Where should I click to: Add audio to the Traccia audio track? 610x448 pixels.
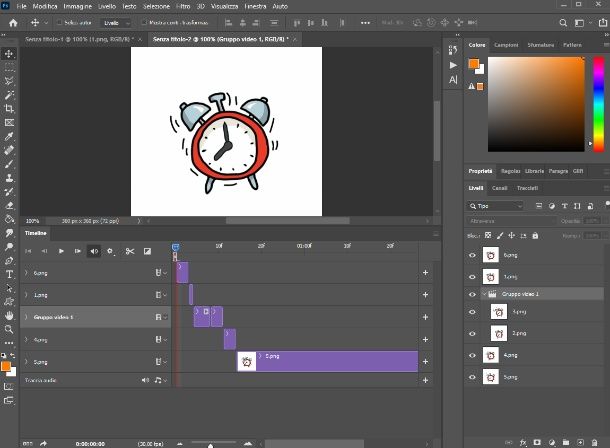(x=425, y=380)
